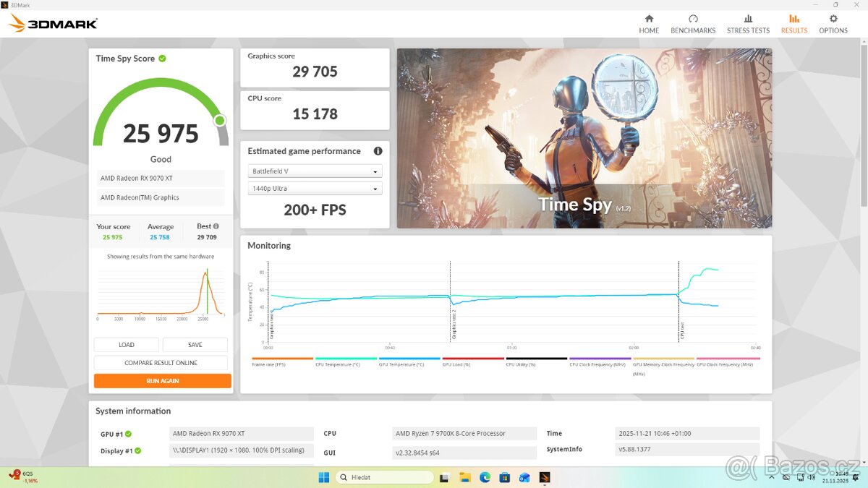Toggle the Frame rate (FPS) graph series
The image size is (868, 488).
point(281,360)
